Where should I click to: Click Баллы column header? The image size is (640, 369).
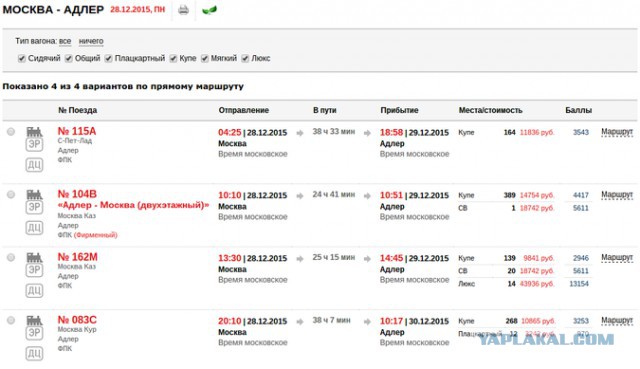click(x=579, y=110)
